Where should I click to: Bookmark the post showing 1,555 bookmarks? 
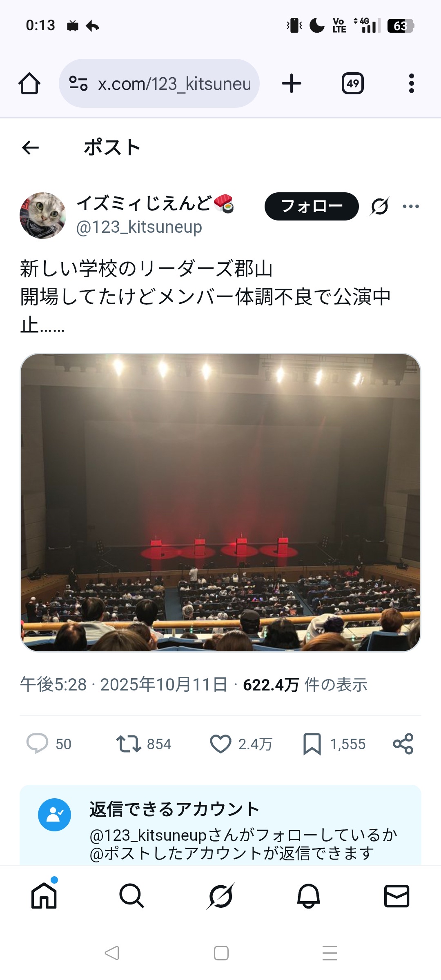point(334,744)
